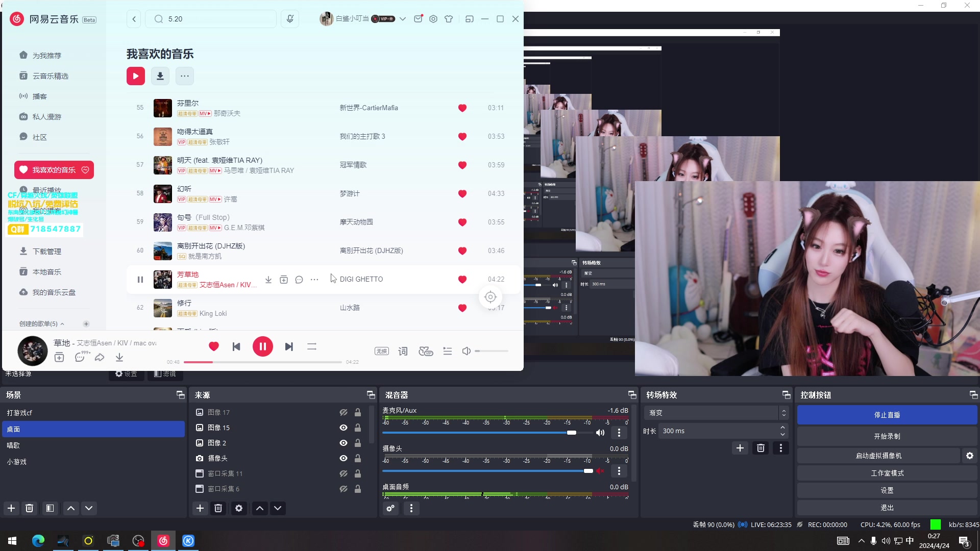This screenshot has height=551, width=980.
Task: Mute the 麦克风/Aux channel speaker
Action: tap(600, 433)
